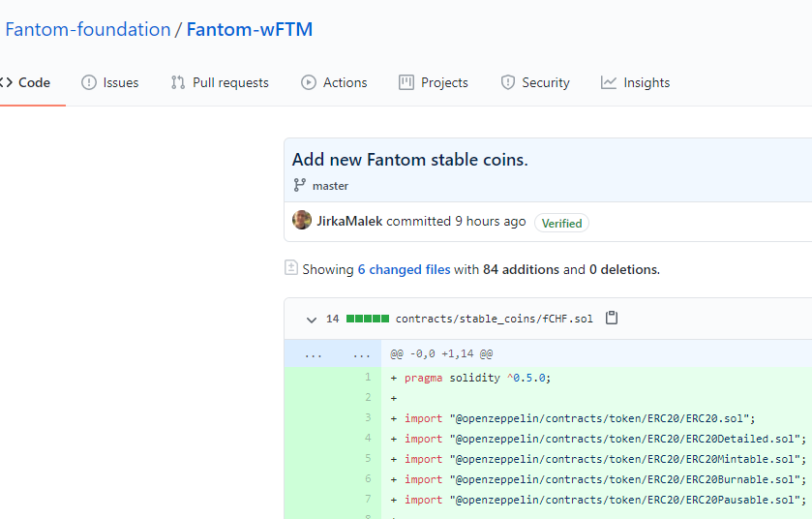
Task: Click the commit title Add new Fantom stable coins
Action: (x=410, y=160)
